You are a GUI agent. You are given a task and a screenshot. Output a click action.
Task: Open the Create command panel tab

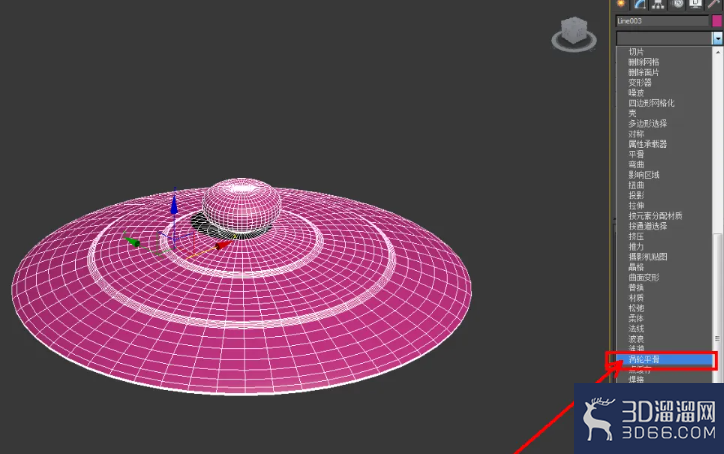tap(622, 4)
